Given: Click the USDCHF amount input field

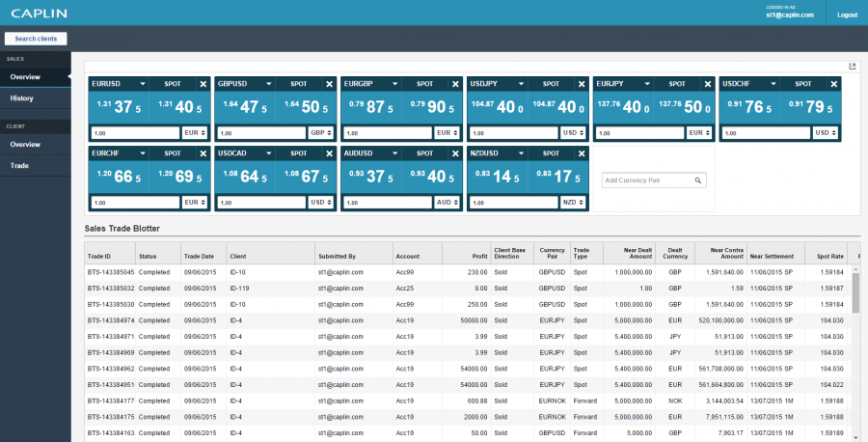Looking at the screenshot, I should tap(766, 133).
